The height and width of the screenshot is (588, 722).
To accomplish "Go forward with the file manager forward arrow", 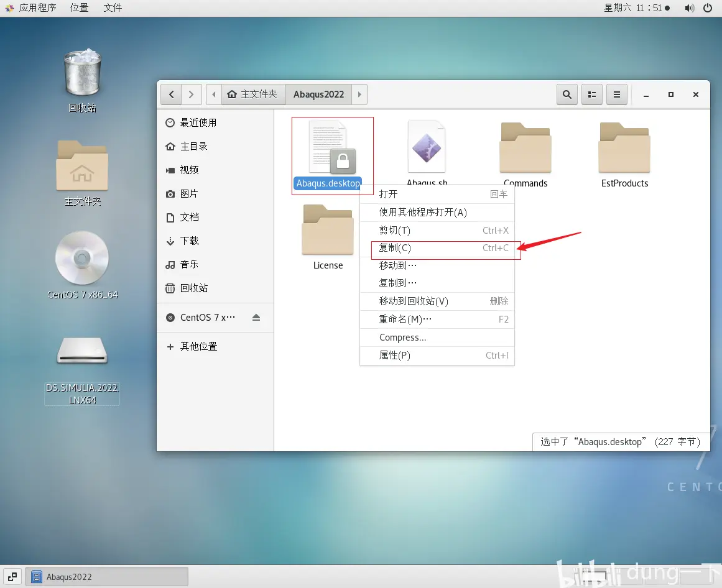I will [x=191, y=94].
